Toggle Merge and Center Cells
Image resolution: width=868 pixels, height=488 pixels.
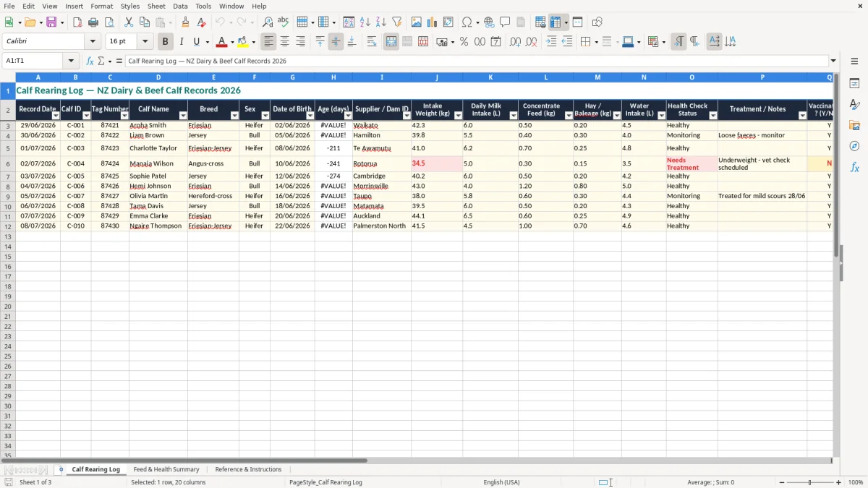[391, 42]
